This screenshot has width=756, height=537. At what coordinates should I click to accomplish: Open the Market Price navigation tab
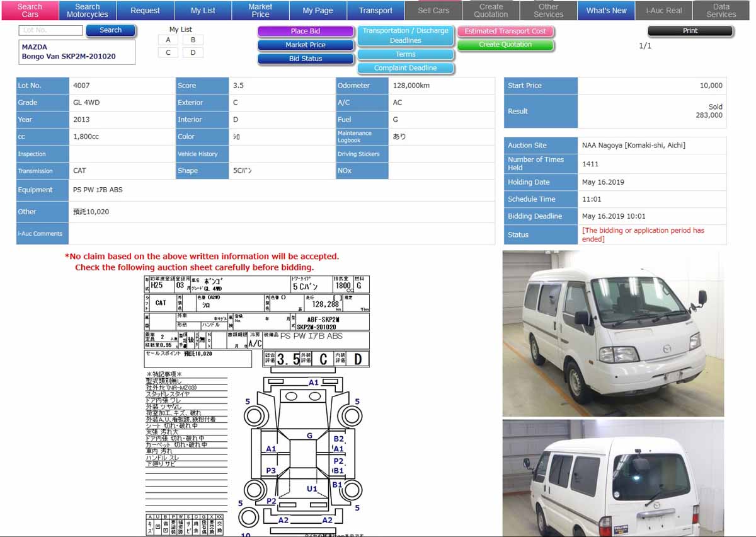260,10
